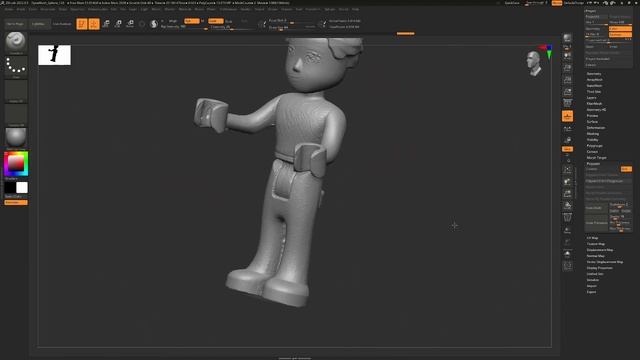Select the Move transform tool icon
Screen dimensions: 640x360
coord(106,24)
